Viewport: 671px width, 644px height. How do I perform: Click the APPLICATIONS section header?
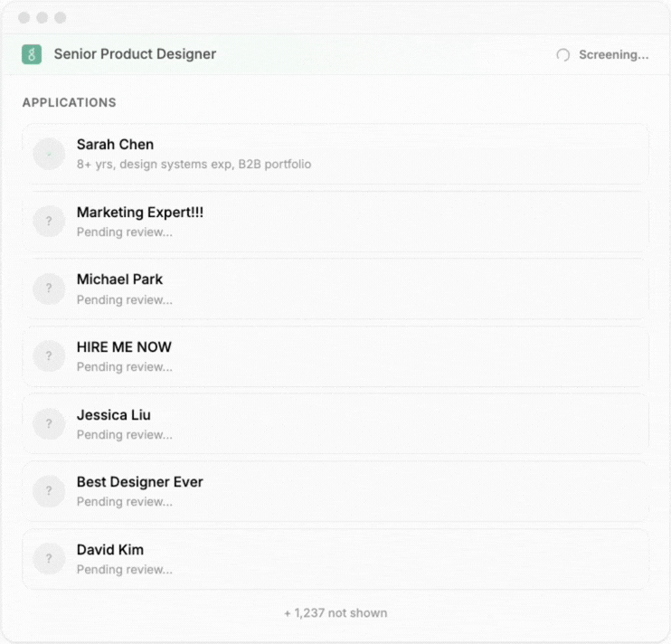coord(69,103)
